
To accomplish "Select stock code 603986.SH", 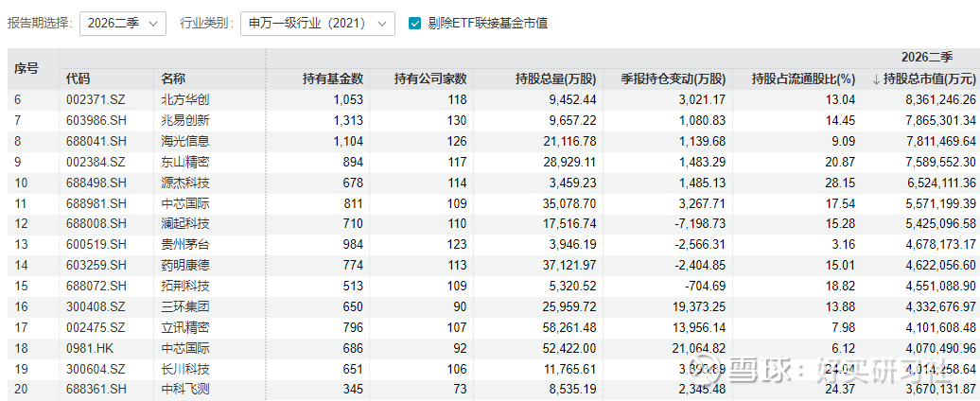I will coord(96,120).
